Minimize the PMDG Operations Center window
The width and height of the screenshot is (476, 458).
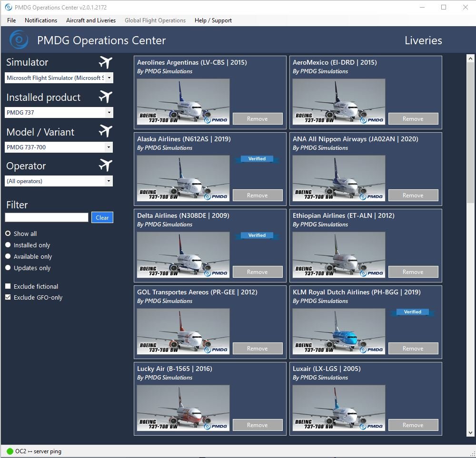[422, 7]
